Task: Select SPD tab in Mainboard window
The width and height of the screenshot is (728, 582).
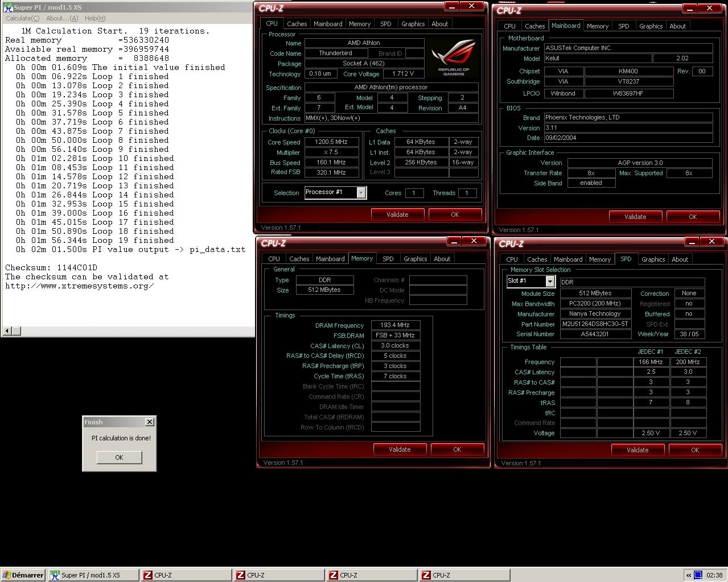Action: tap(624, 26)
